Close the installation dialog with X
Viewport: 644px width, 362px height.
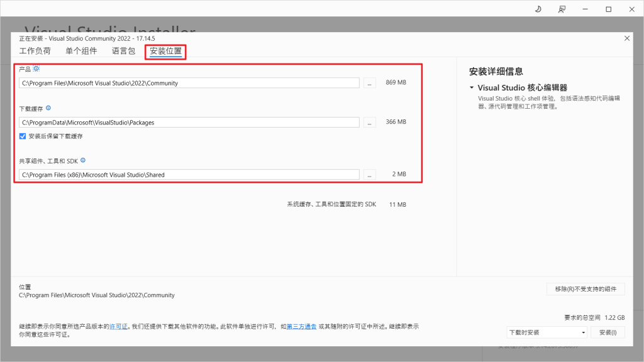(627, 38)
